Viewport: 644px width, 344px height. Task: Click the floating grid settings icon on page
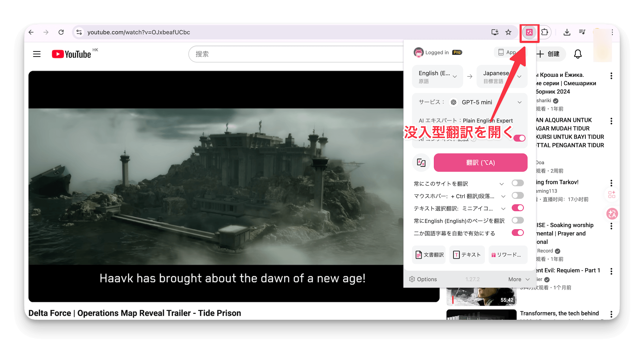pos(612,195)
